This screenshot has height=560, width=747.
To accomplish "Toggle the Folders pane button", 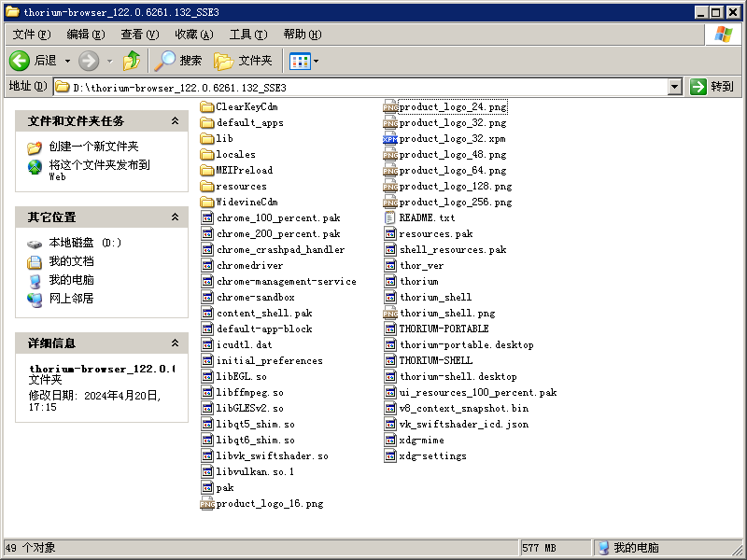I will [243, 61].
